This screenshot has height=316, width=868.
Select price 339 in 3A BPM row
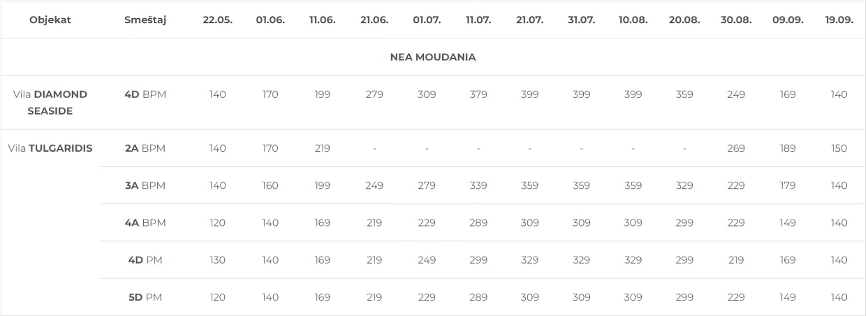[478, 185]
